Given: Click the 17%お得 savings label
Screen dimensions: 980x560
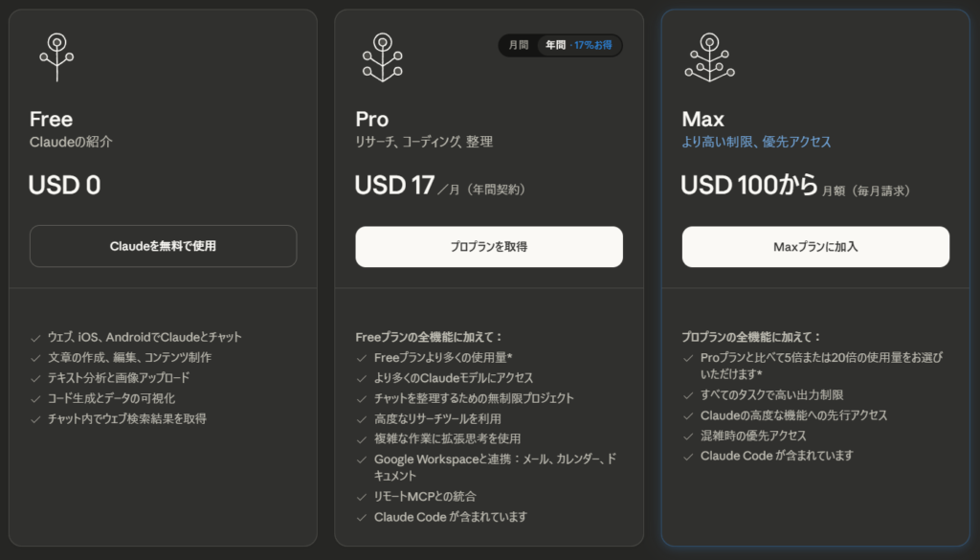Looking at the screenshot, I should pos(595,45).
